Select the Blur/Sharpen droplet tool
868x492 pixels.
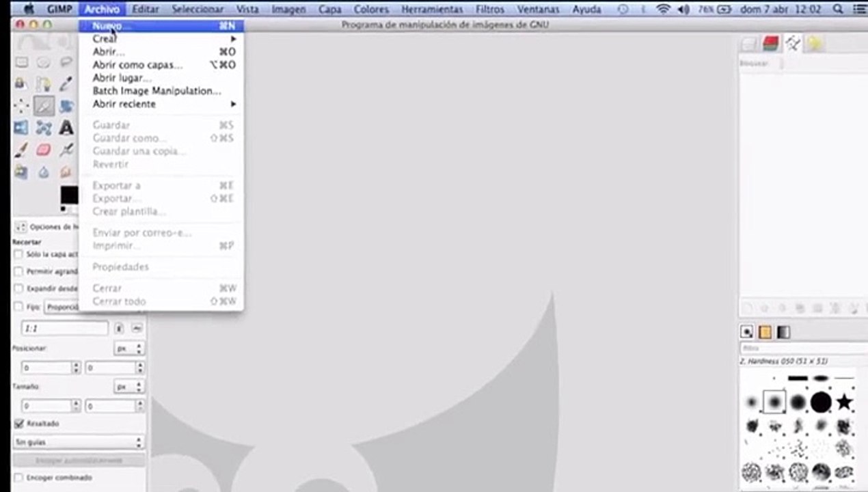(44, 172)
